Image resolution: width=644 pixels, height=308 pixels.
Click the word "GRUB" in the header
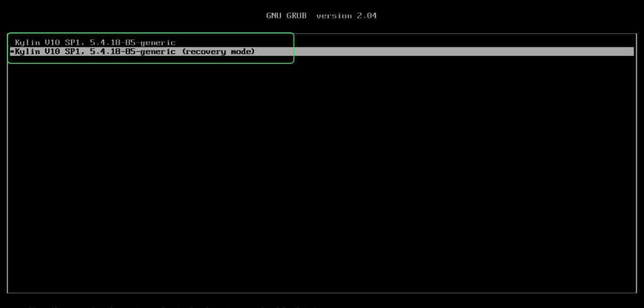pyautogui.click(x=296, y=16)
